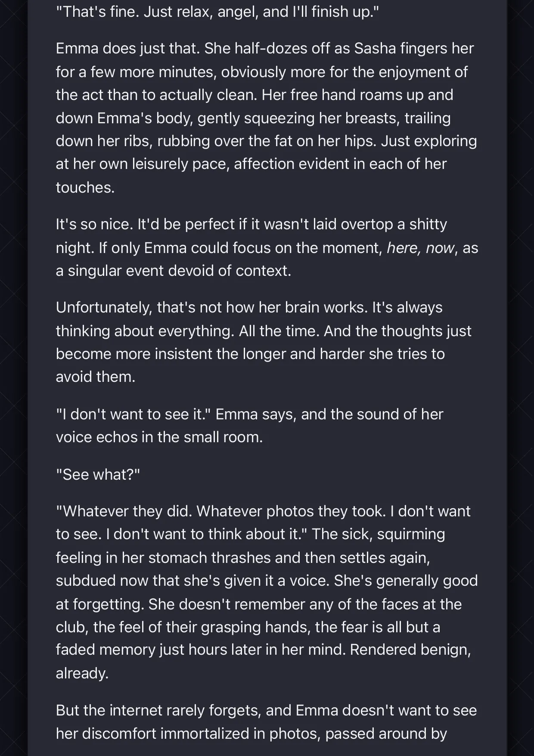The height and width of the screenshot is (756, 534).
Task: Click the final visible line about photos
Action: click(251, 734)
